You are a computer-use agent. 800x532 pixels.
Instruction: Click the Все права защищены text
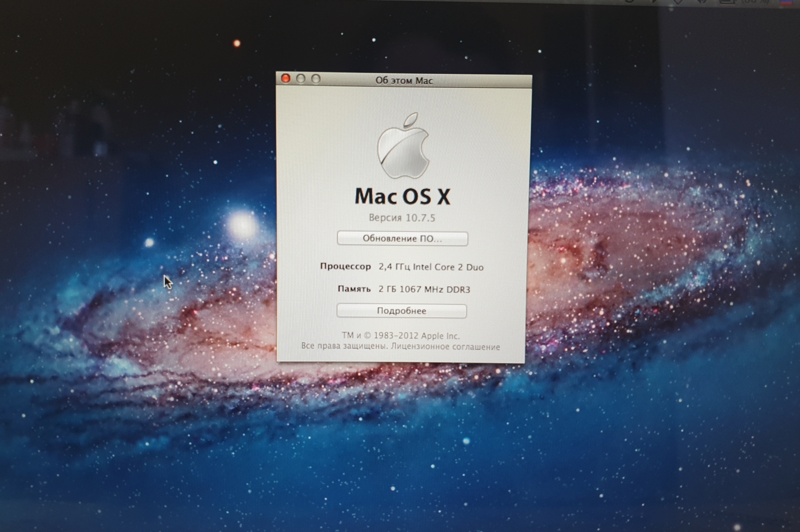pos(344,346)
